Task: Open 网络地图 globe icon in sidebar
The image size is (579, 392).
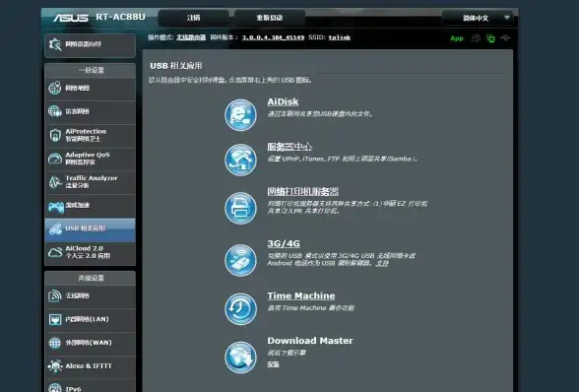Action: 55,88
